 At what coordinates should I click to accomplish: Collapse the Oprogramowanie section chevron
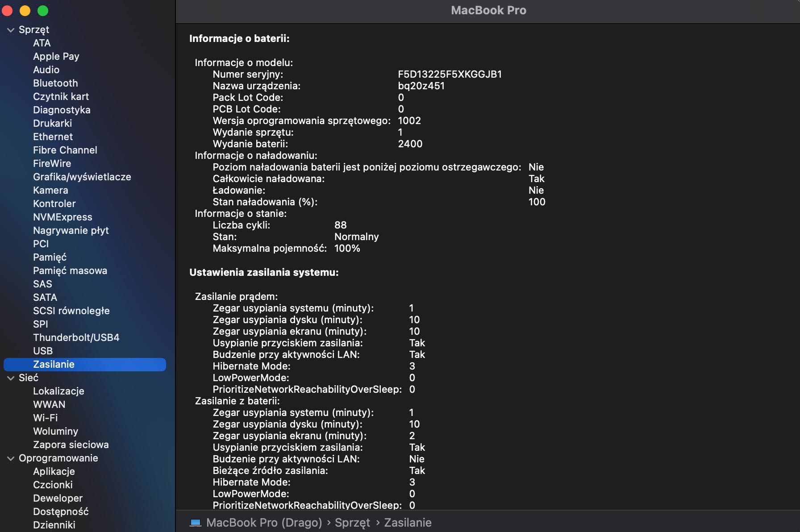(x=11, y=458)
